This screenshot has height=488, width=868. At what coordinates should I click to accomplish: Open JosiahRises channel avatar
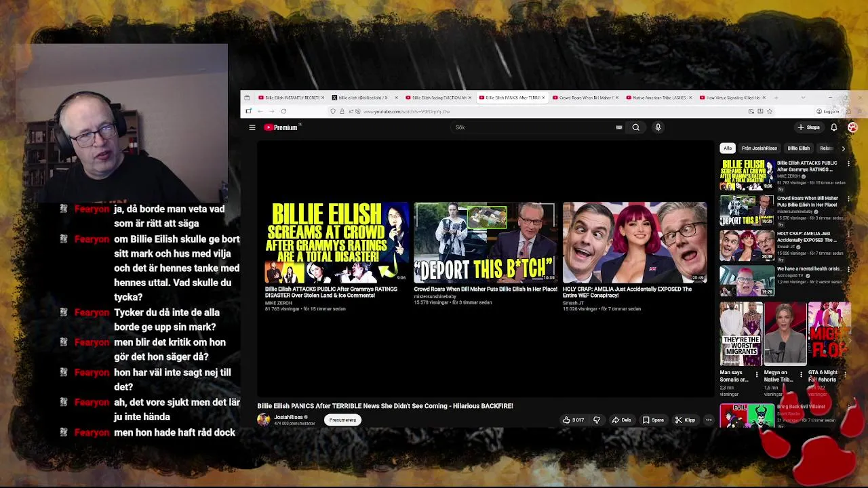point(263,420)
